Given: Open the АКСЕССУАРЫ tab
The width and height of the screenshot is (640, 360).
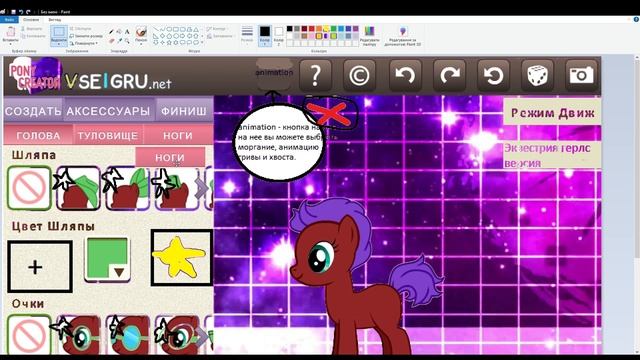Looking at the screenshot, I should point(109,111).
